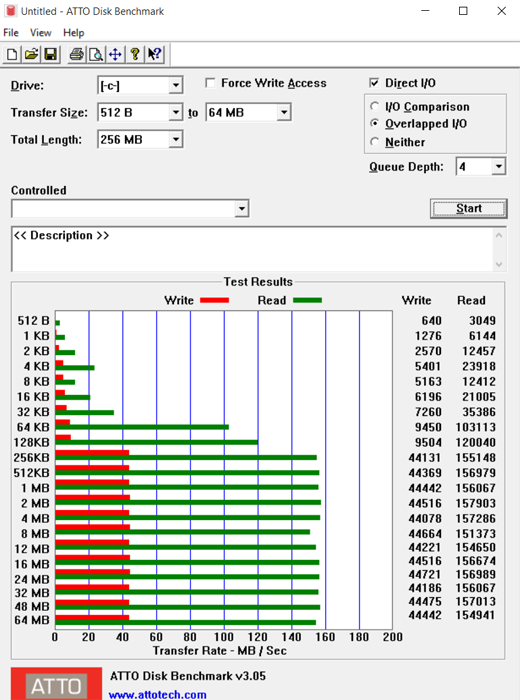The image size is (520, 700).
Task: Click the Write value 44721
Action: (x=425, y=574)
